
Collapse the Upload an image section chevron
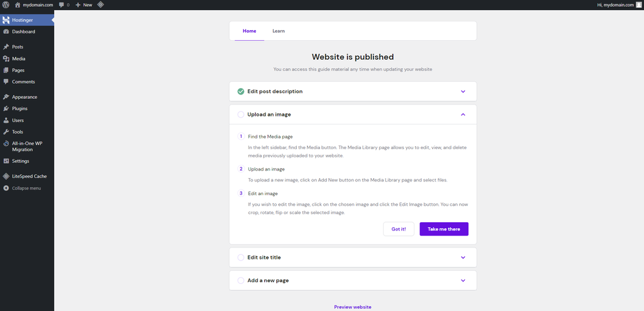[x=463, y=115]
